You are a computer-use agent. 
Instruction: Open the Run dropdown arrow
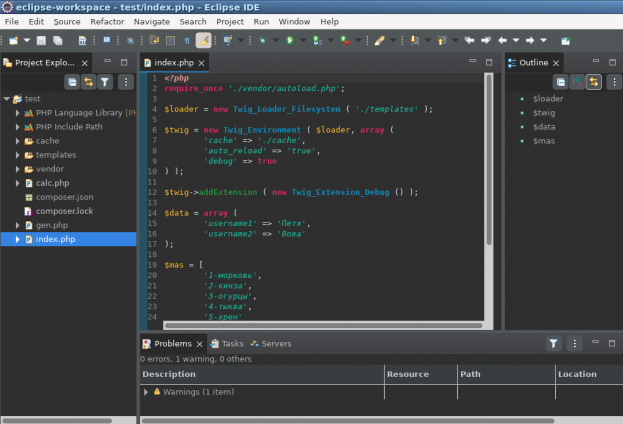coord(303,41)
